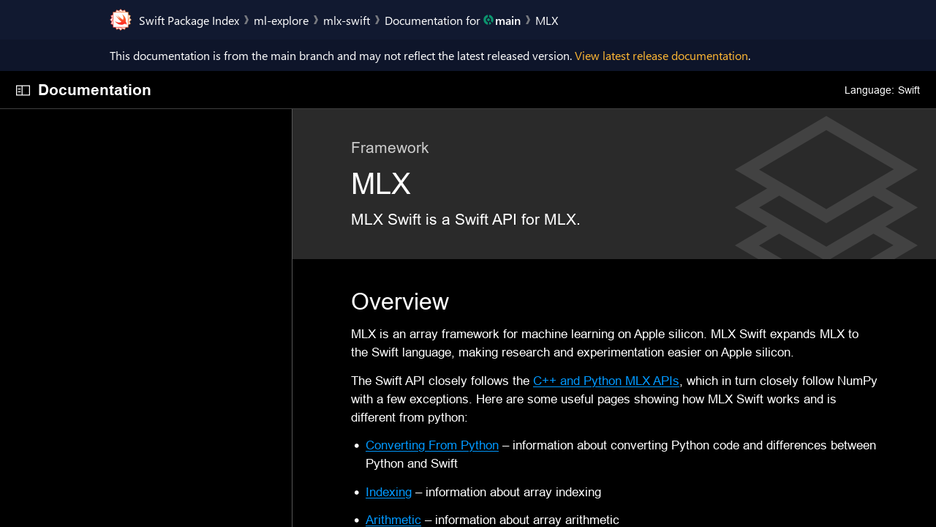Click the Language: Swift label

pyautogui.click(x=882, y=90)
